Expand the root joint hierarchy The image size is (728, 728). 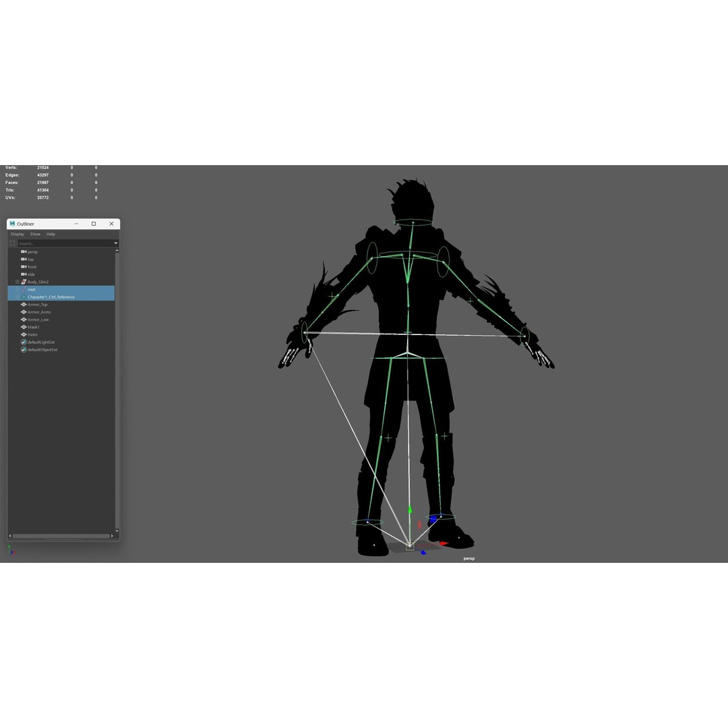[17, 289]
